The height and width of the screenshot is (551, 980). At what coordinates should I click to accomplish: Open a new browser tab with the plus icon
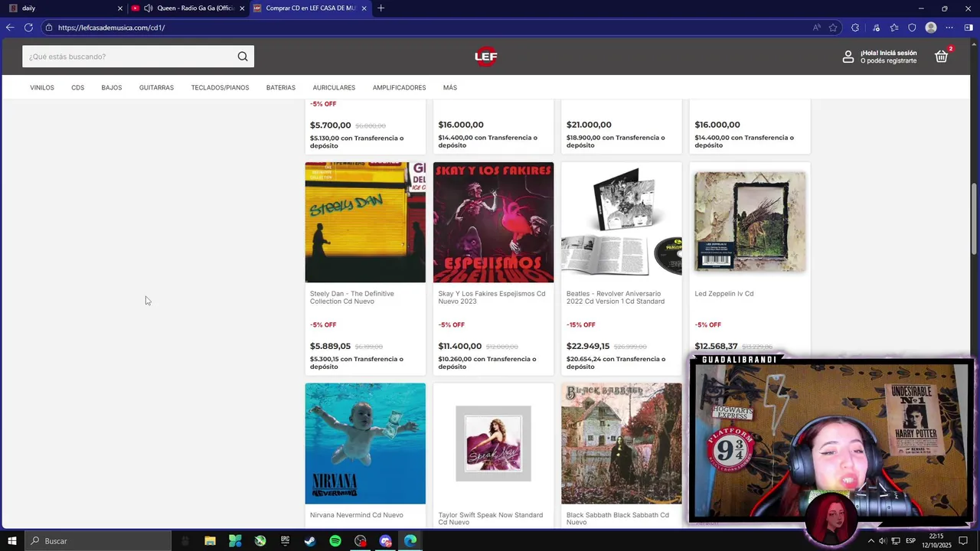(381, 8)
